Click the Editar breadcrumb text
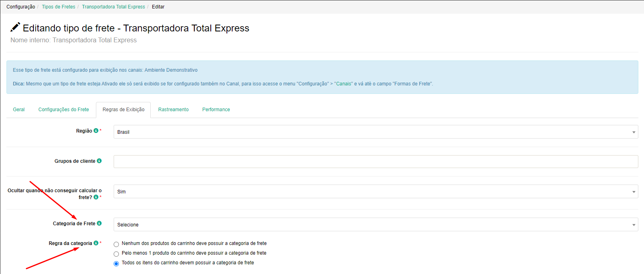Image resolution: width=644 pixels, height=274 pixels. 158,7
